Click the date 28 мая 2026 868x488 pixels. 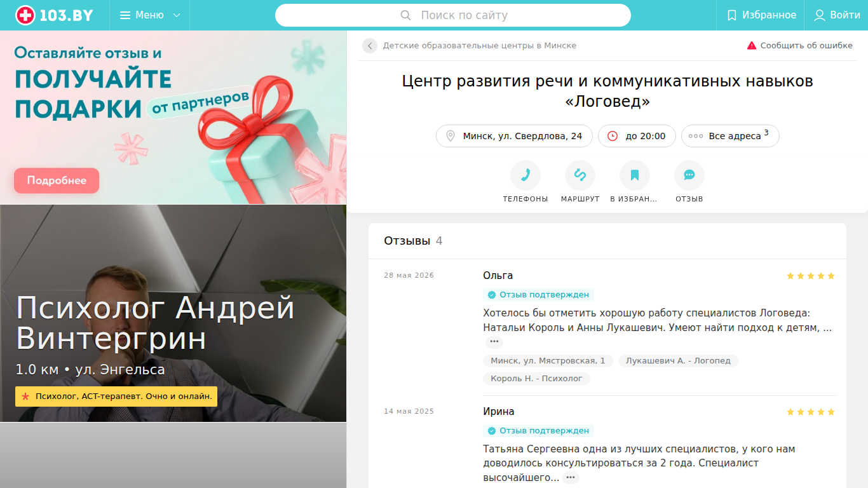409,276
